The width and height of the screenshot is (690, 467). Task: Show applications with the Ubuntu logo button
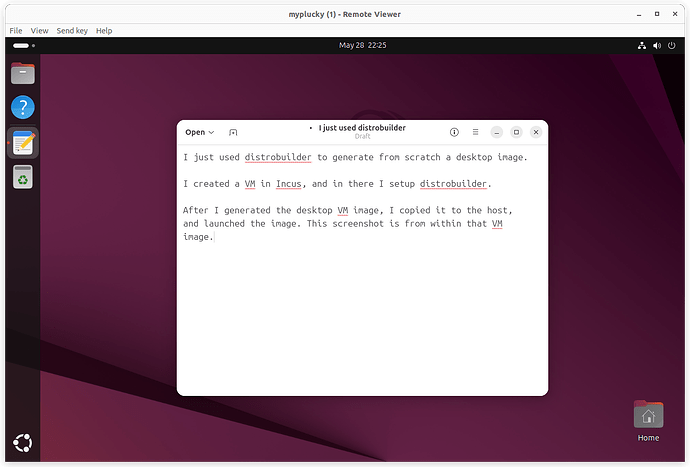tap(22, 443)
